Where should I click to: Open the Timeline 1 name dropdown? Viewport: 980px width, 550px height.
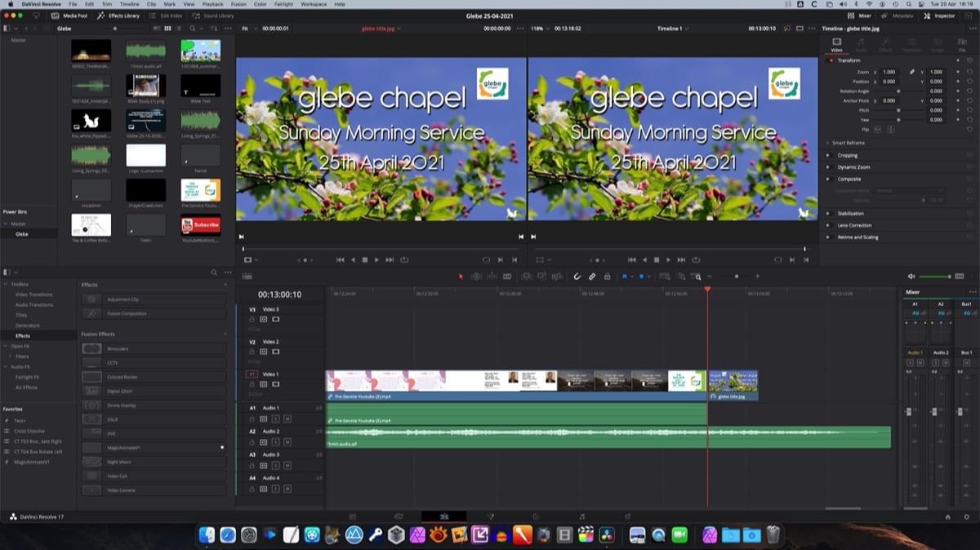[672, 29]
